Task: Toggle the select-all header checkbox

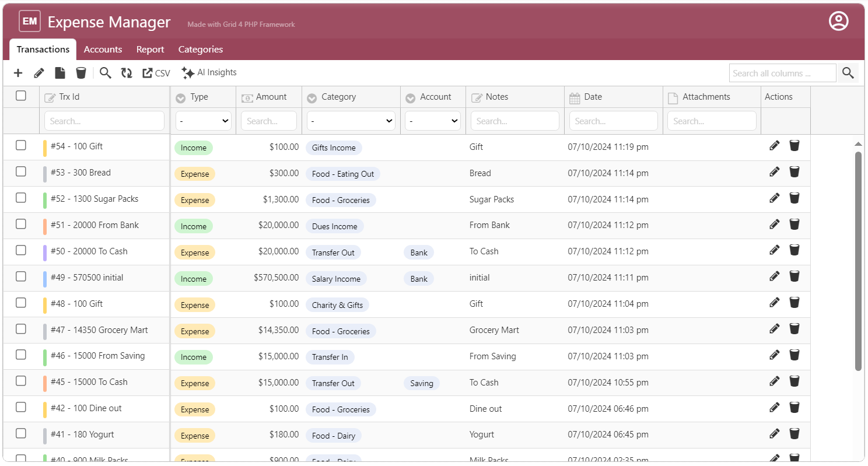Action: (21, 96)
